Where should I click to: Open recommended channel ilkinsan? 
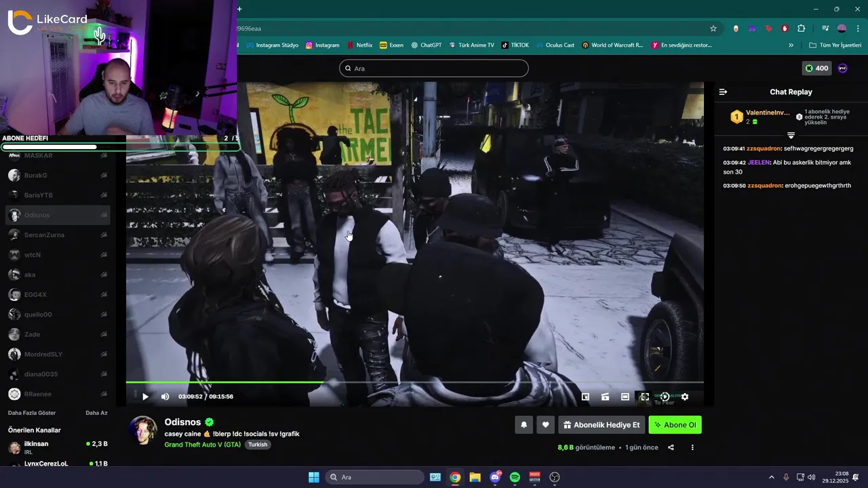58,447
